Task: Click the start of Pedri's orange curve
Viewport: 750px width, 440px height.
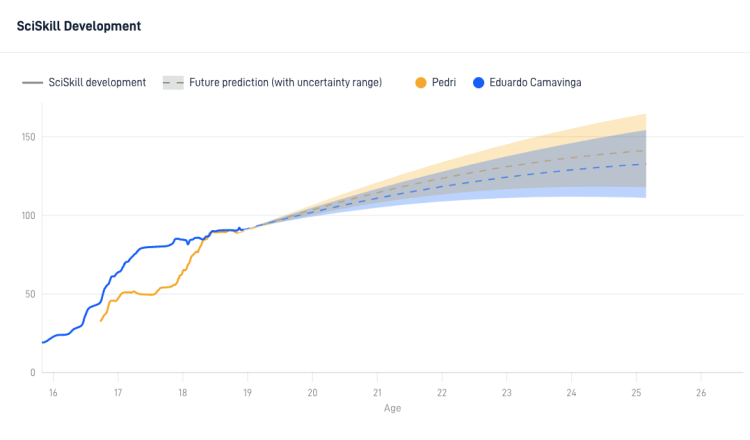Action: (x=101, y=320)
